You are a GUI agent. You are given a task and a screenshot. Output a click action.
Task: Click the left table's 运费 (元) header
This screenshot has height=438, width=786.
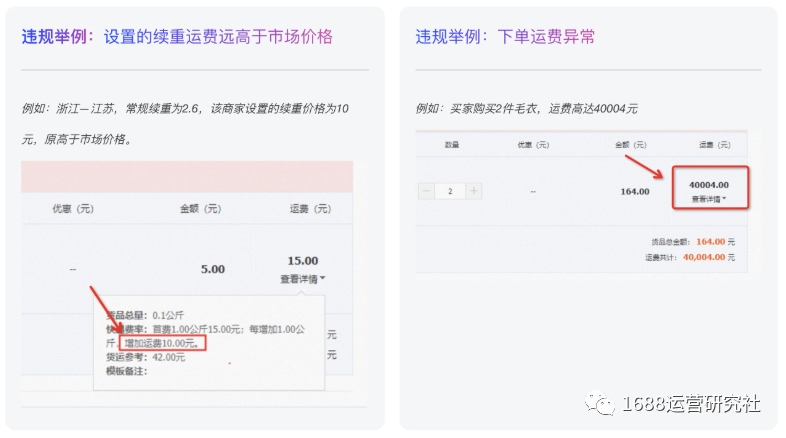pyautogui.click(x=310, y=208)
